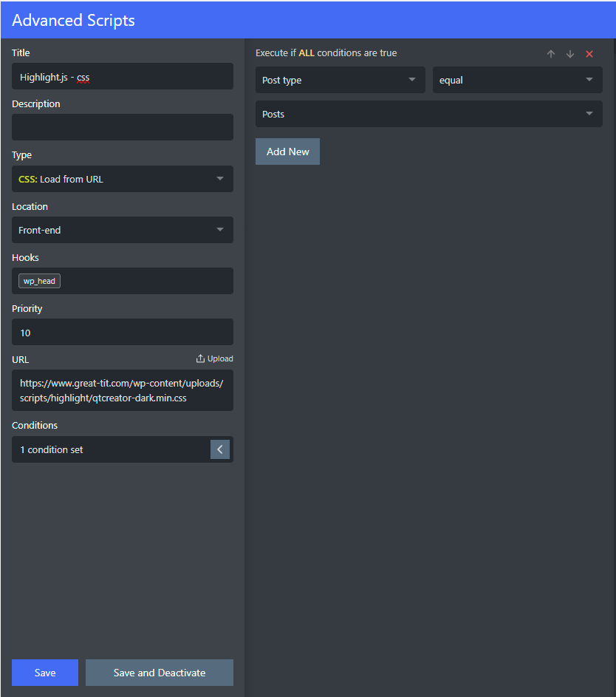Click Save and Deactivate button
The image size is (616, 697).
coord(160,673)
